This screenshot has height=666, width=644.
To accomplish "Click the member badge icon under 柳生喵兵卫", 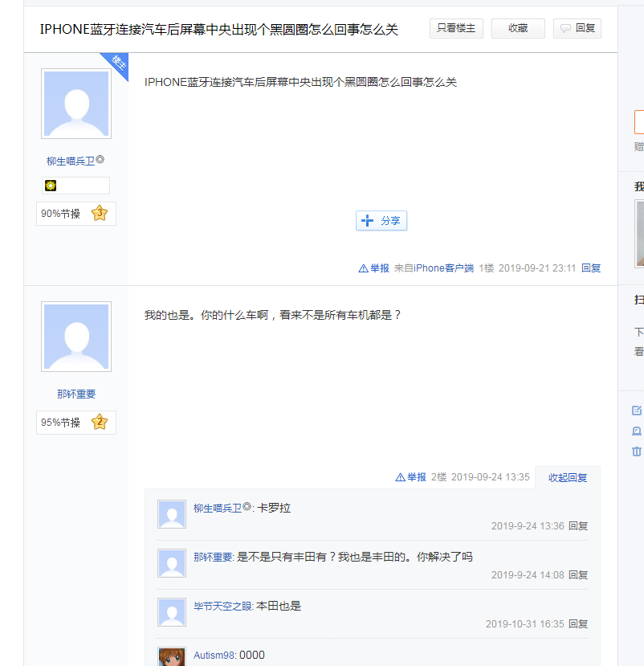I will [x=51, y=186].
